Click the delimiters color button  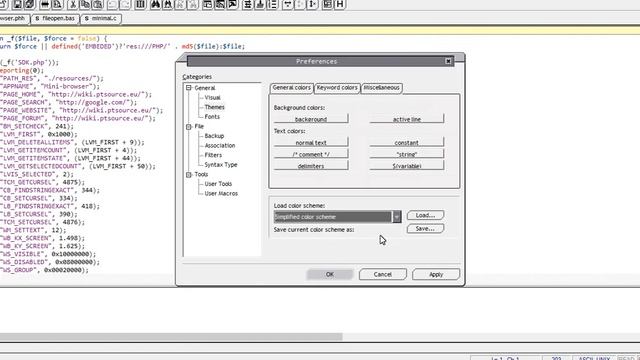[x=311, y=166]
